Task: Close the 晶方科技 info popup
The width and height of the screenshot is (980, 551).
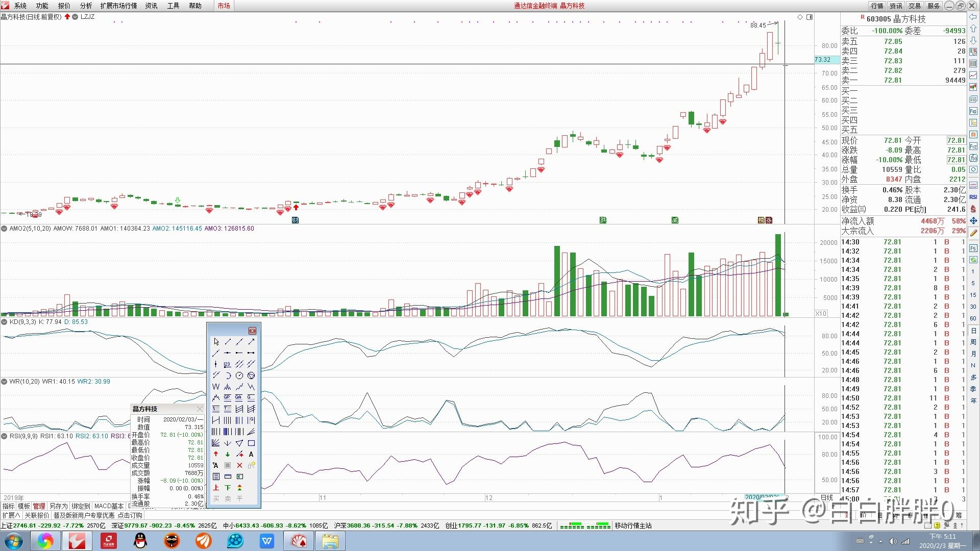Action: 200,409
